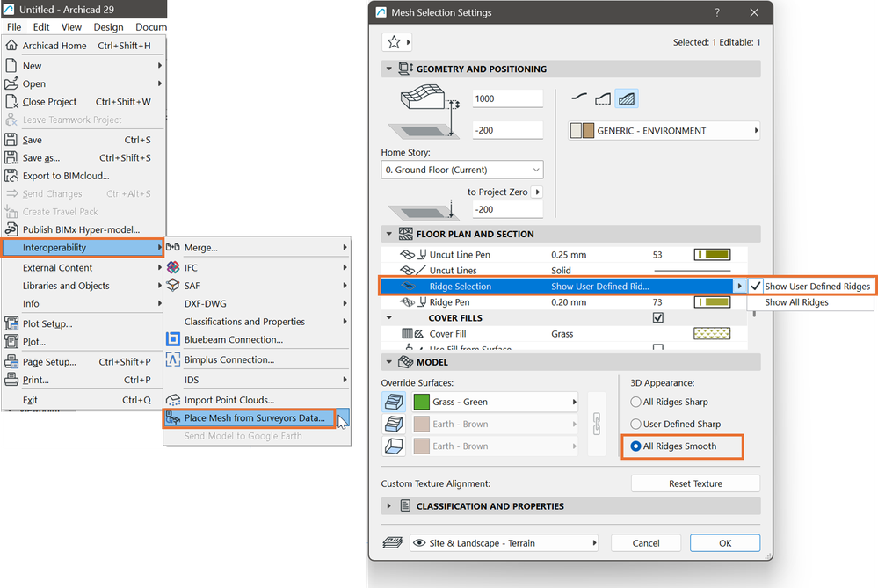The width and height of the screenshot is (878, 588).
Task: Click the top surface override icon
Action: coord(394,402)
